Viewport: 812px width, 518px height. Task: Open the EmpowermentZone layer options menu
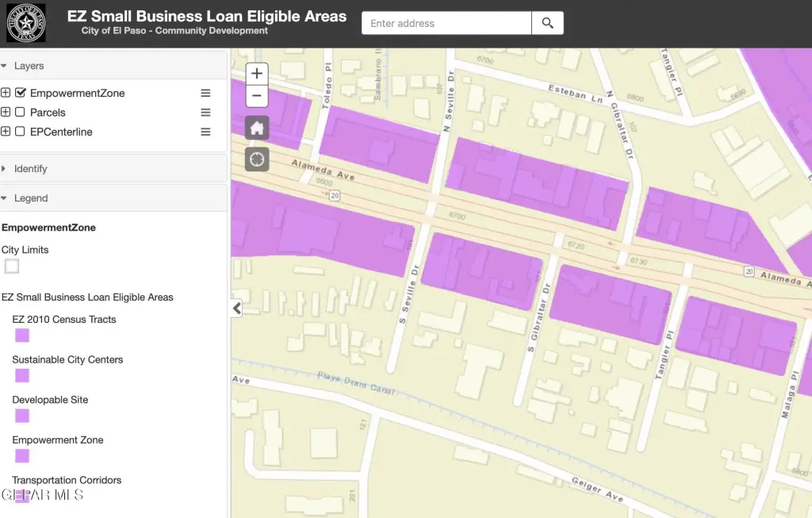tap(205, 93)
